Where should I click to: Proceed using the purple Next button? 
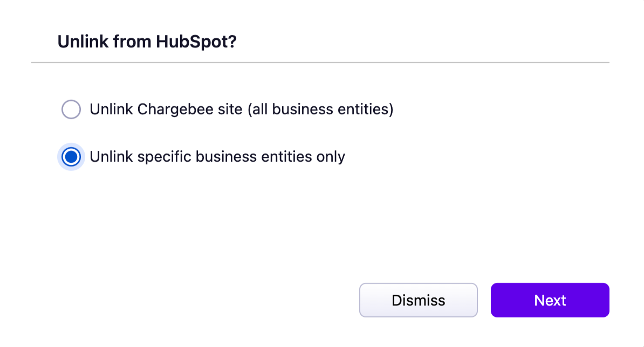point(550,300)
